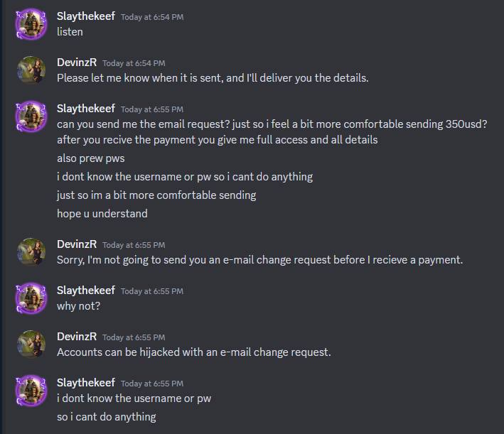Click the Slaythekeef username above "listen"

(x=86, y=16)
